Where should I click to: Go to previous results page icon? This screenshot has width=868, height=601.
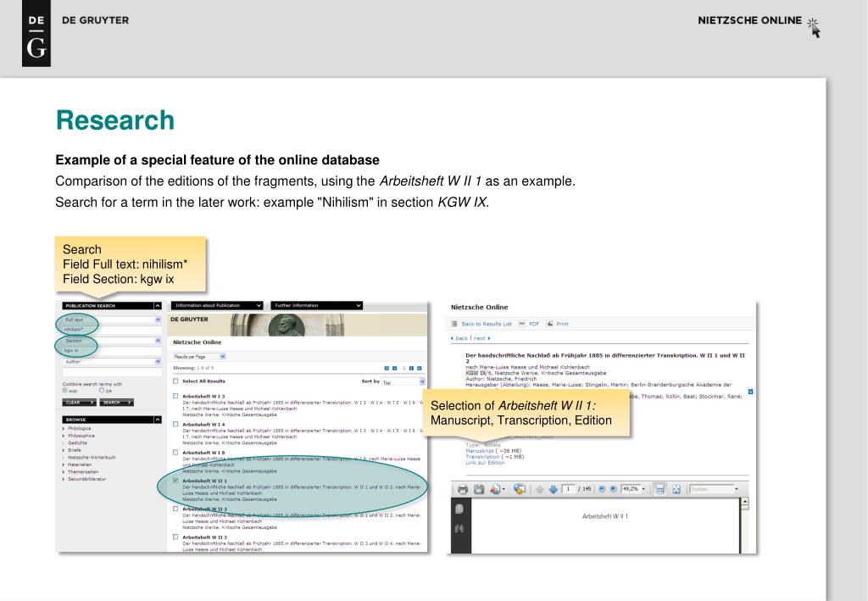(395, 368)
